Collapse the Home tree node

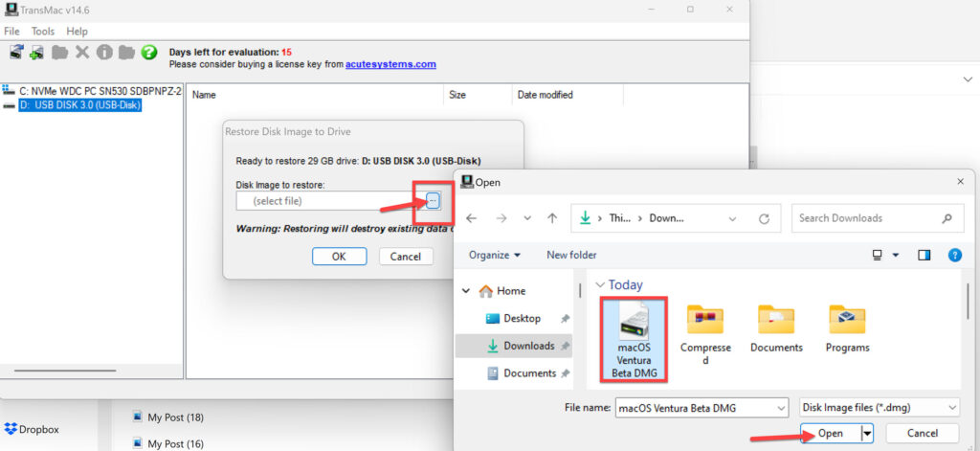coord(466,291)
